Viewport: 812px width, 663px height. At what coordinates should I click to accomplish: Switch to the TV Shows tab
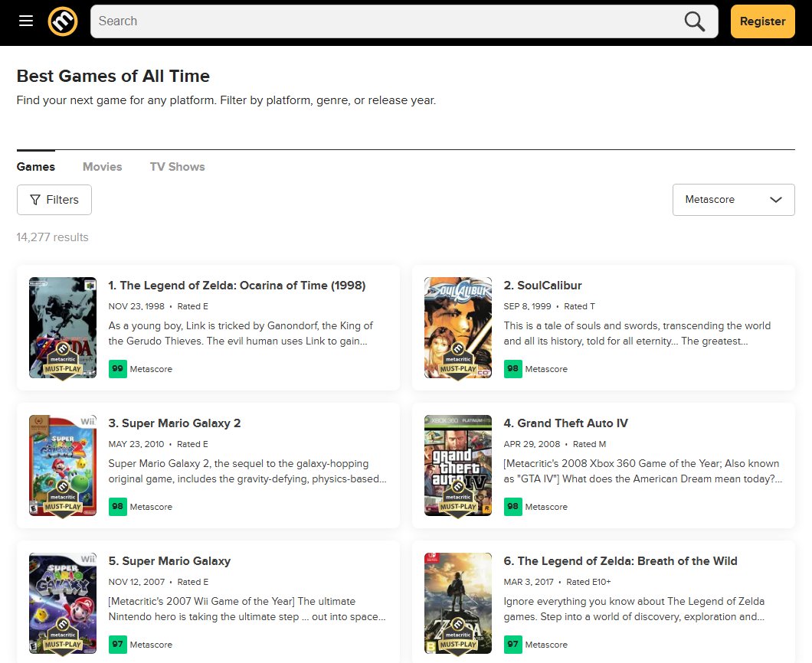pyautogui.click(x=178, y=167)
